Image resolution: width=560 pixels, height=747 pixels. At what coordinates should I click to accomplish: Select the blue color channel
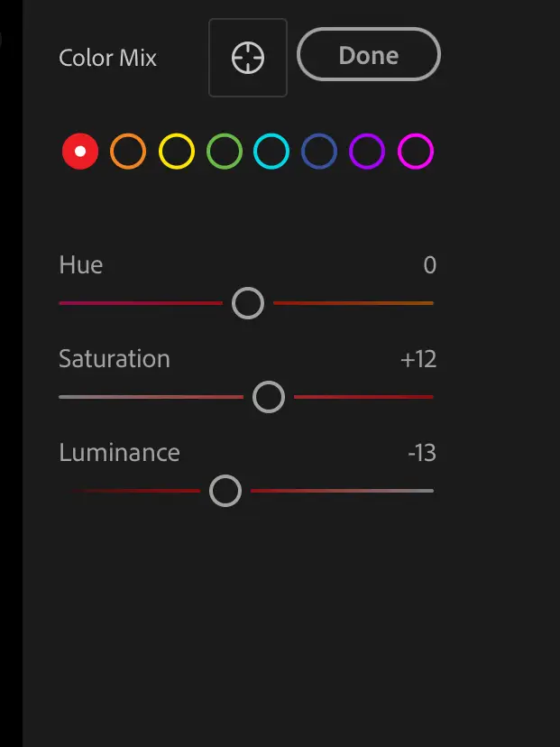tap(319, 152)
